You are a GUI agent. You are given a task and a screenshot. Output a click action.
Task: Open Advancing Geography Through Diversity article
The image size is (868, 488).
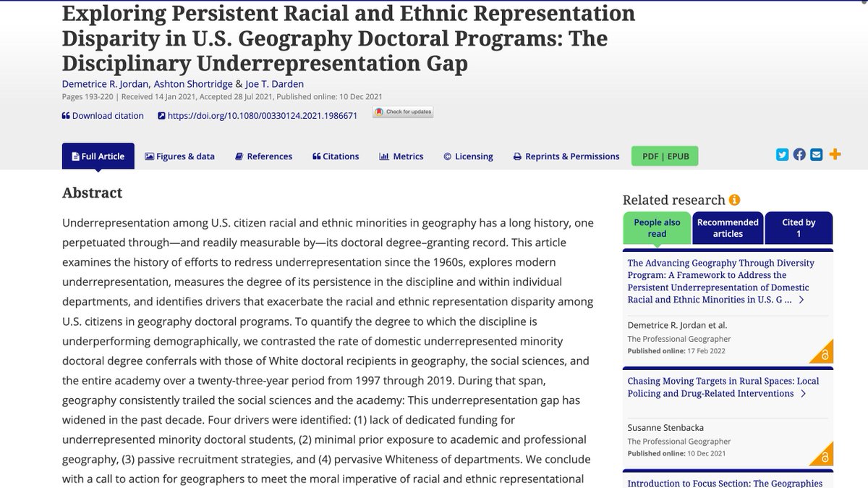click(720, 281)
